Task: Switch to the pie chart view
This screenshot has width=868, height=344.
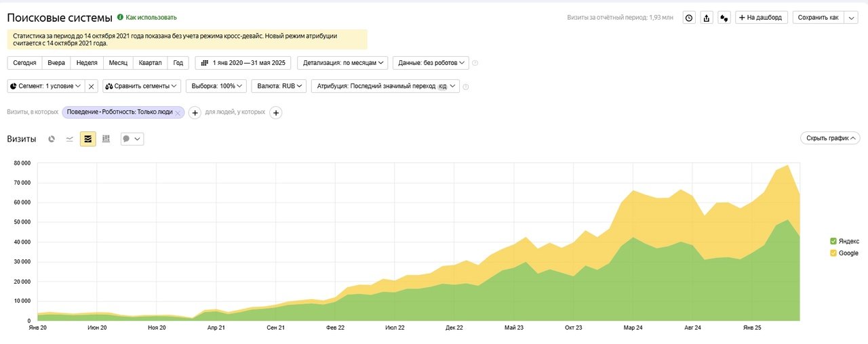Action: click(52, 139)
